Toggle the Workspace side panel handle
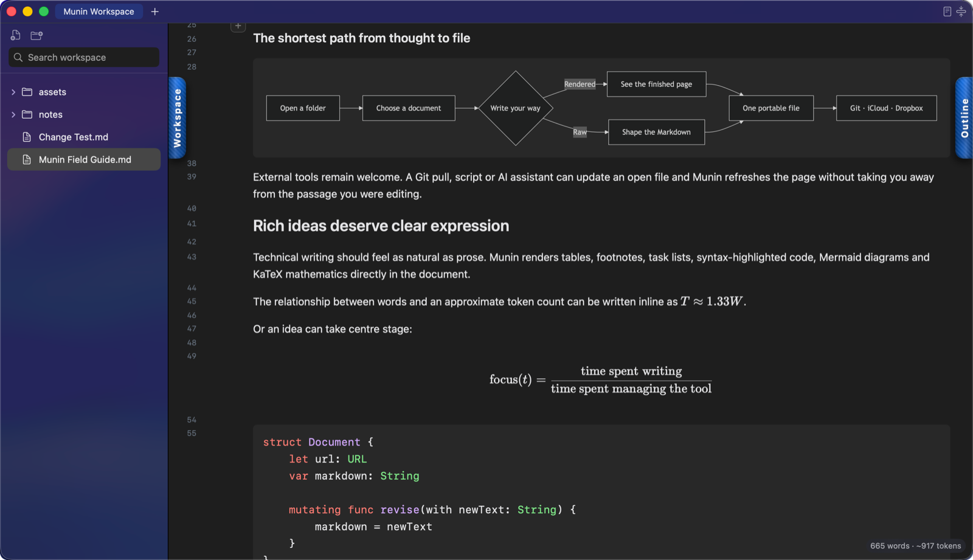This screenshot has width=973, height=560. [177, 118]
